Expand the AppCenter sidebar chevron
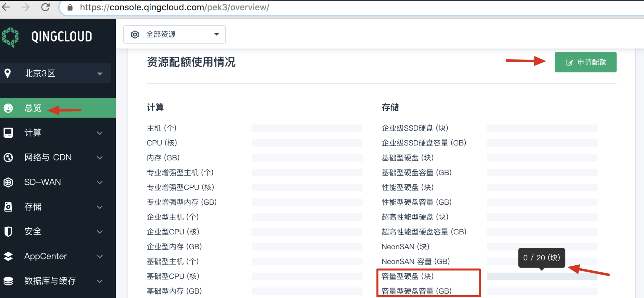644x298 pixels. point(100,257)
